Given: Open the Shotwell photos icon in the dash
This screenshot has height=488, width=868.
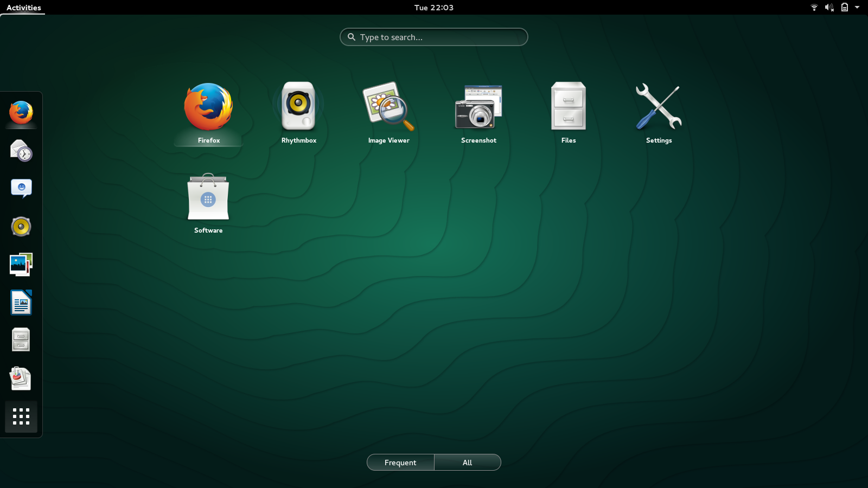Looking at the screenshot, I should (21, 265).
